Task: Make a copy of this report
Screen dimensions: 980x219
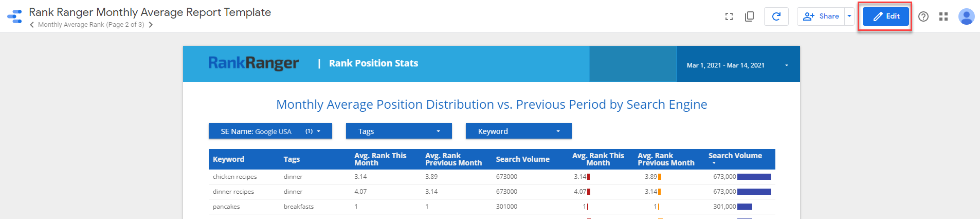Action: 749,16
